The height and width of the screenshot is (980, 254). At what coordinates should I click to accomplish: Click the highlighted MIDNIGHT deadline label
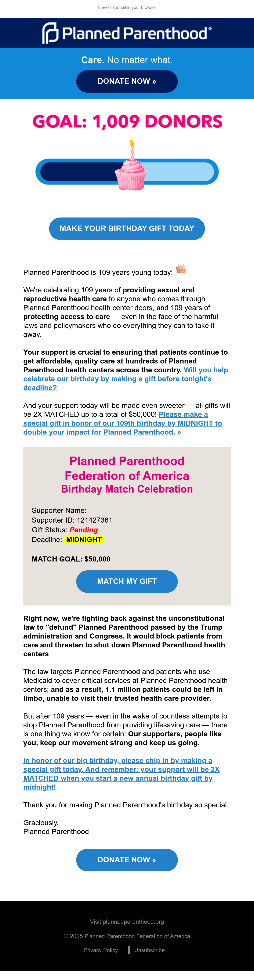tap(84, 540)
